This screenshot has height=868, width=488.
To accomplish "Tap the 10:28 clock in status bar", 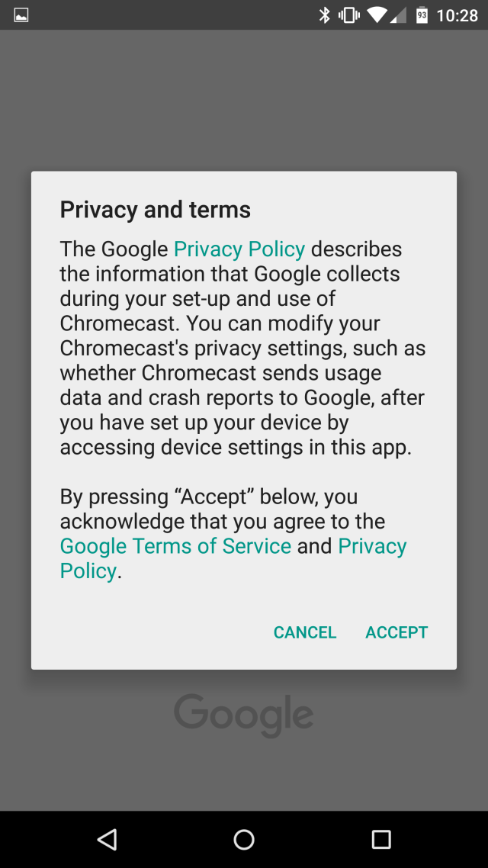I will pyautogui.click(x=457, y=15).
